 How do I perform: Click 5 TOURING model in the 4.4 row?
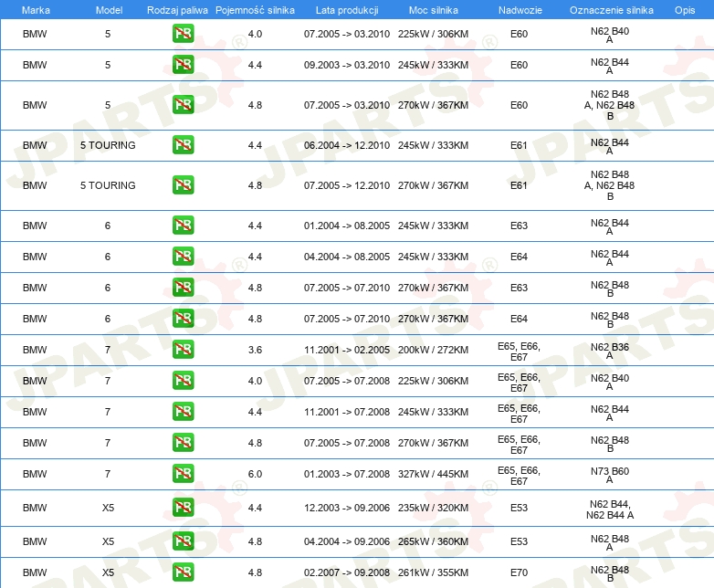(108, 145)
